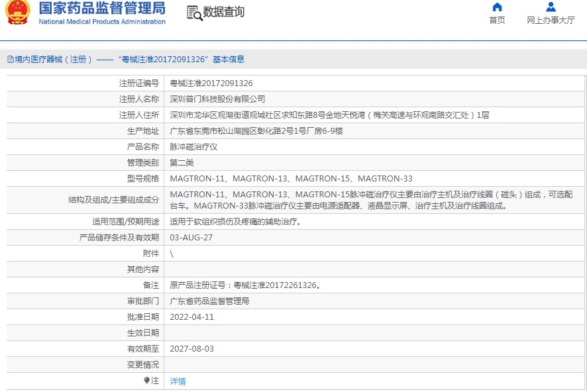The image size is (587, 392).
Task: Click the bullet icon beside 注
Action: [x=147, y=381]
